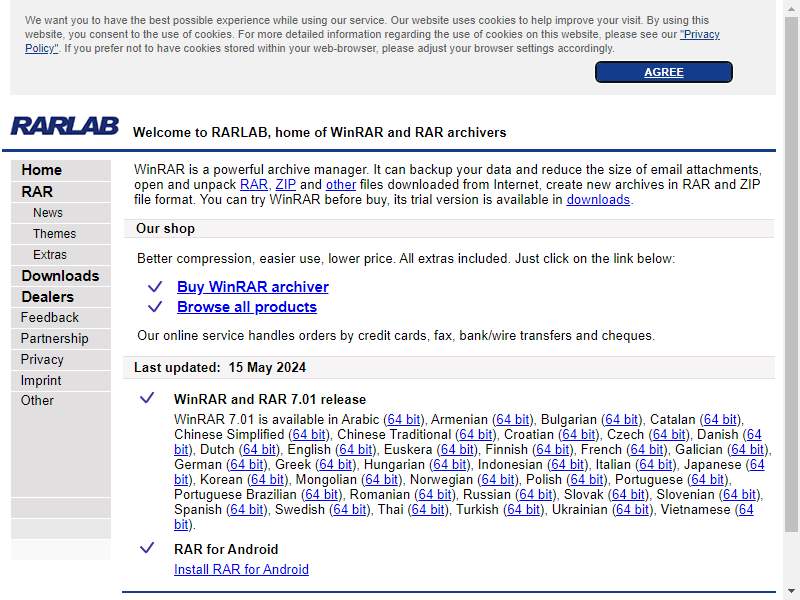
Task: Download Mongolian 64 bit WinRAR
Action: [x=382, y=480]
